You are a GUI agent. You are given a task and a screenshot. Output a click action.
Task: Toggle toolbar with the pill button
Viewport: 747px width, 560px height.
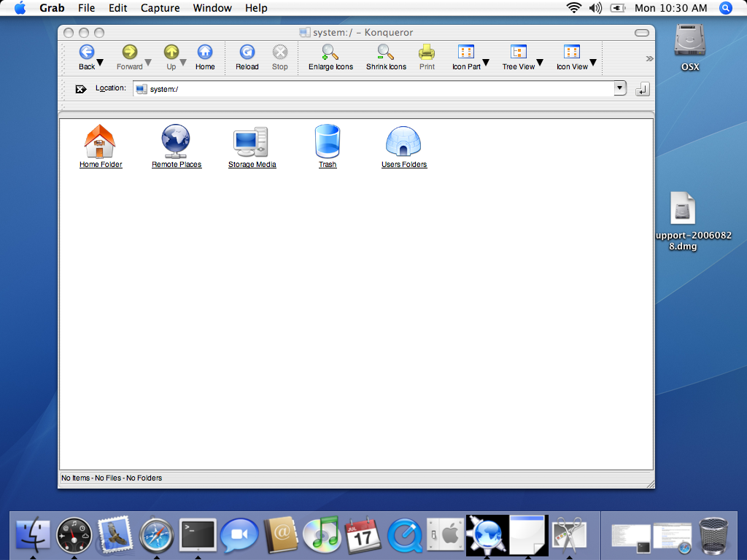pyautogui.click(x=642, y=32)
